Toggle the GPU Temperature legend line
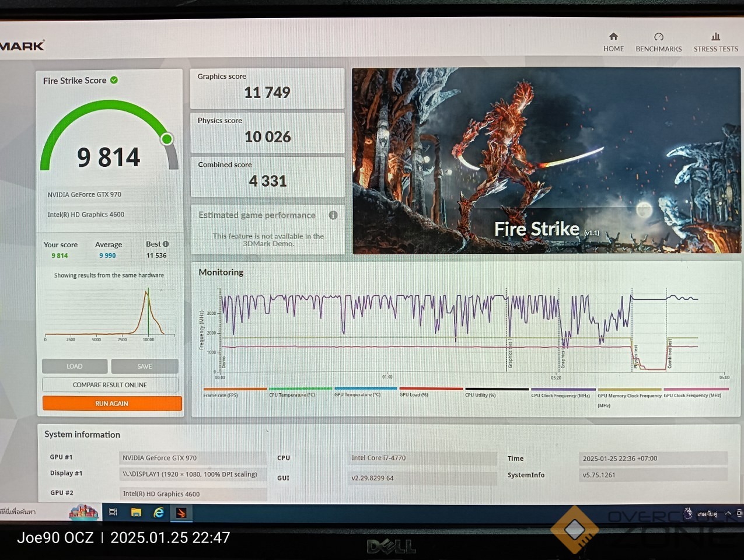 click(x=365, y=392)
